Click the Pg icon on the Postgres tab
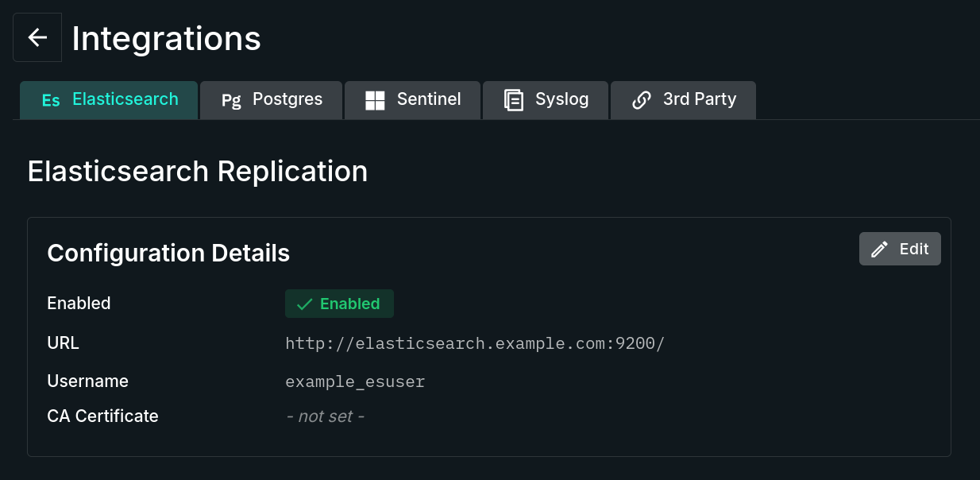Image resolution: width=980 pixels, height=480 pixels. 231,99
